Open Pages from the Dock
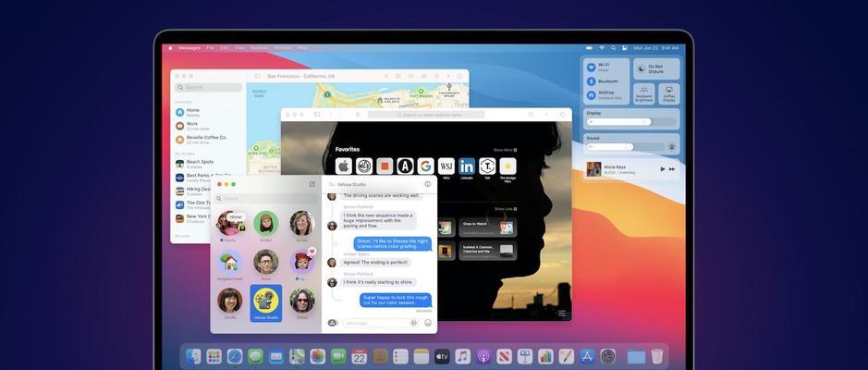Screen dimensions: 868x370 point(567,356)
